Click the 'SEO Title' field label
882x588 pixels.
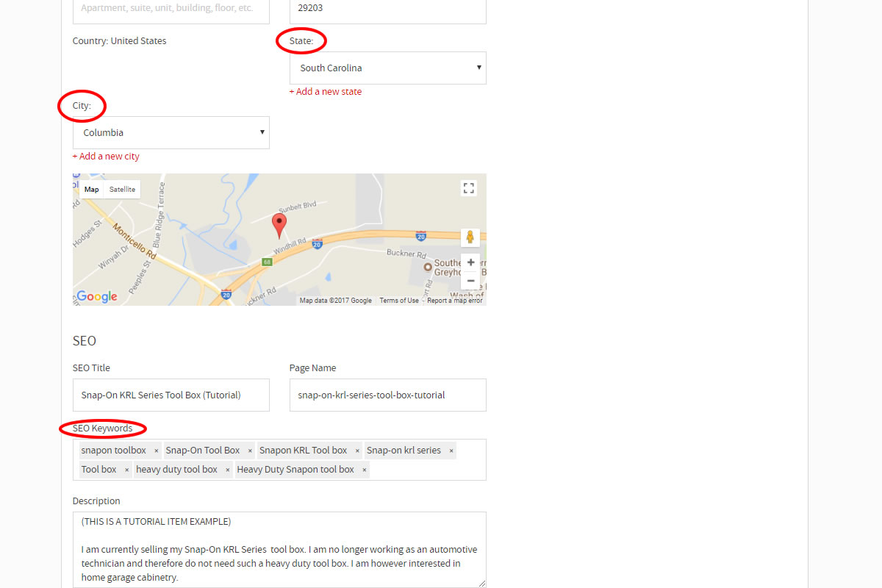[x=91, y=368]
